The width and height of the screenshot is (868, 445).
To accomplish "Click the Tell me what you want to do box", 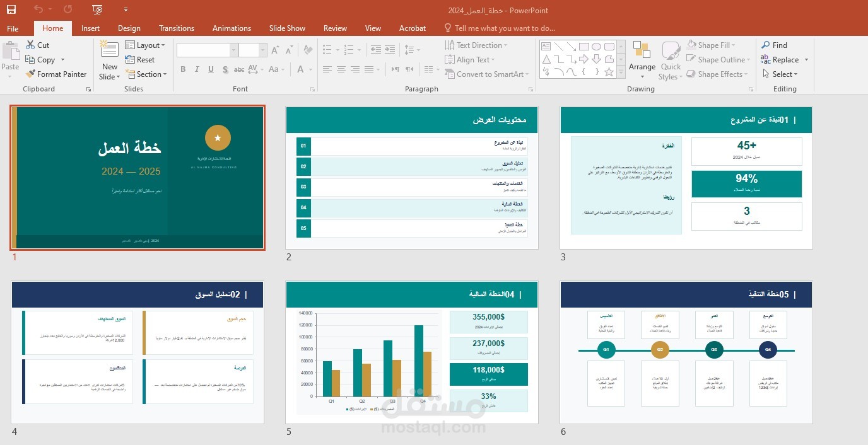I will (x=500, y=28).
